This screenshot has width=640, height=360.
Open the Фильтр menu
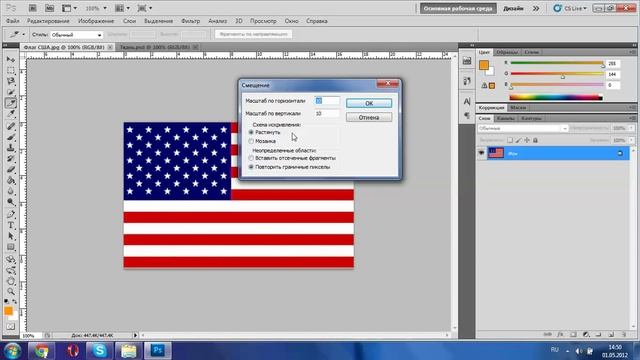tap(190, 21)
